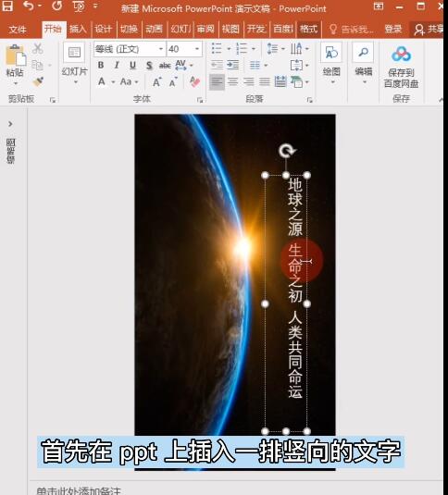The image size is (448, 495).
Task: Toggle strikethrough abc button
Action: (x=165, y=66)
